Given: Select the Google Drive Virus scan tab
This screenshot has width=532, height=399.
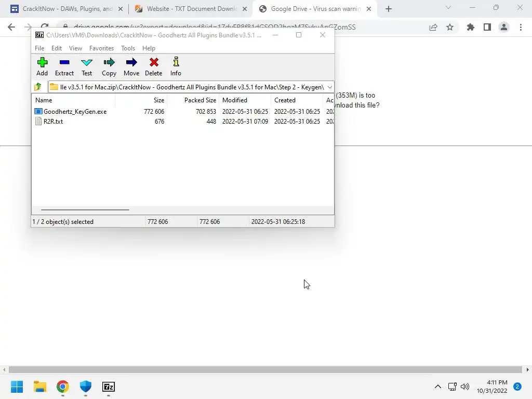Looking at the screenshot, I should click(314, 9).
